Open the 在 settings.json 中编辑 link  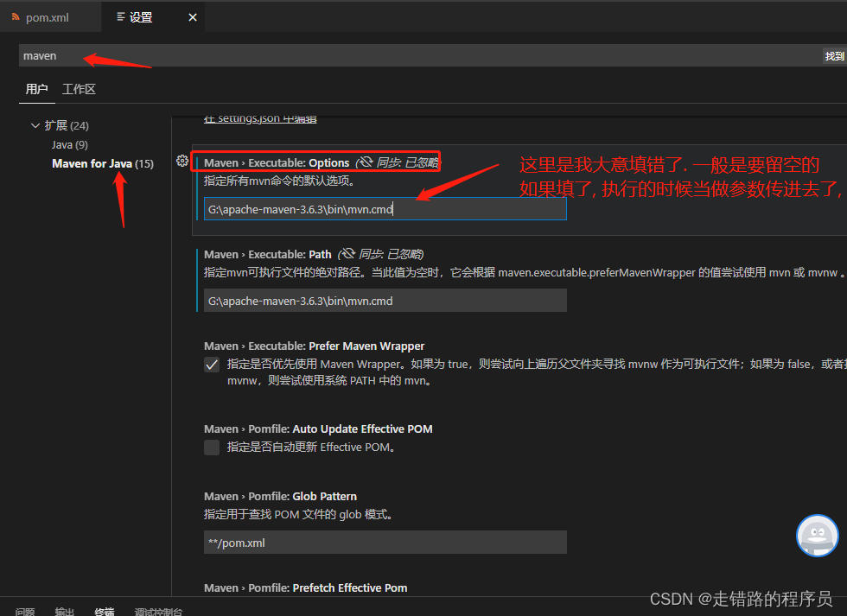260,118
